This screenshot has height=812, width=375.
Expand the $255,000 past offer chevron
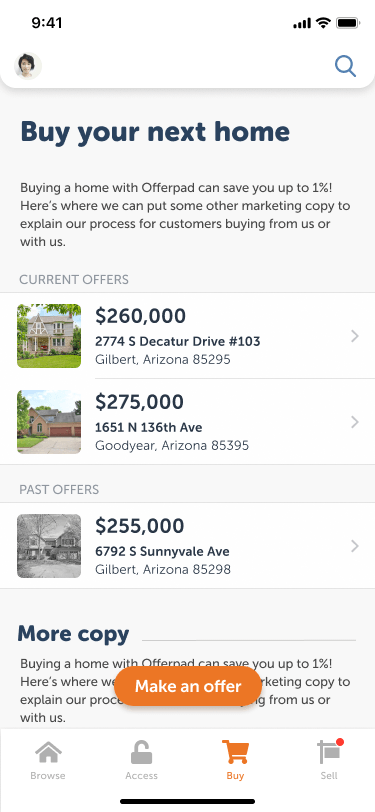[x=355, y=546]
